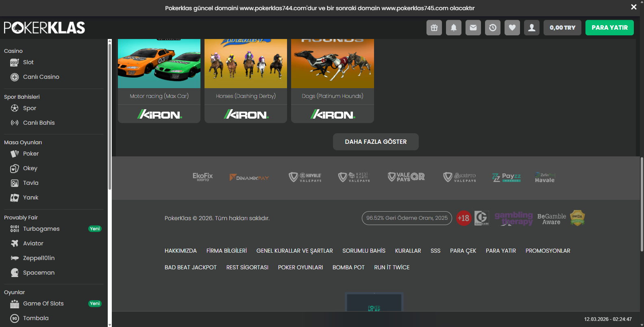
Task: Open Motor racing (Max Car) game thumbnail
Action: 159,63
